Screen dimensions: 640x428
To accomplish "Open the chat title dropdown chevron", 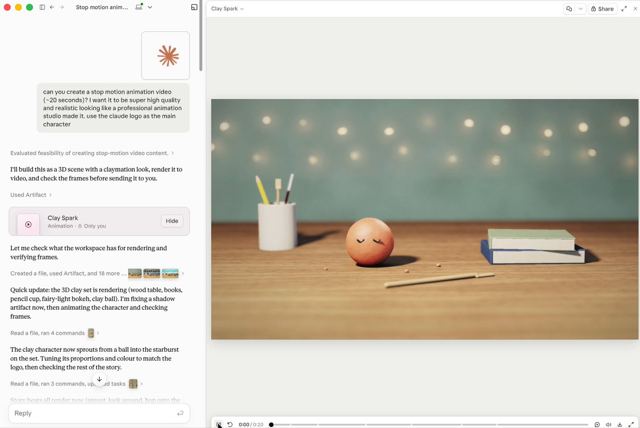I will [x=150, y=7].
